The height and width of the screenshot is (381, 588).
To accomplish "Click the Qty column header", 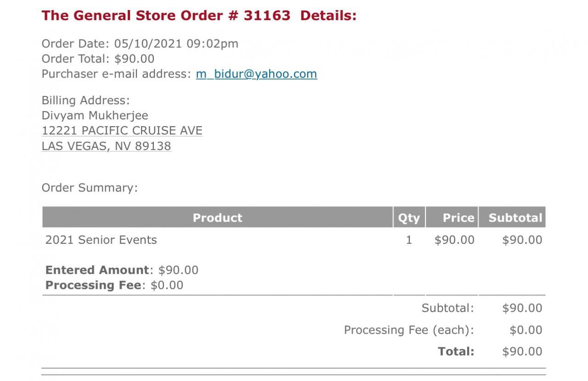I will click(409, 218).
